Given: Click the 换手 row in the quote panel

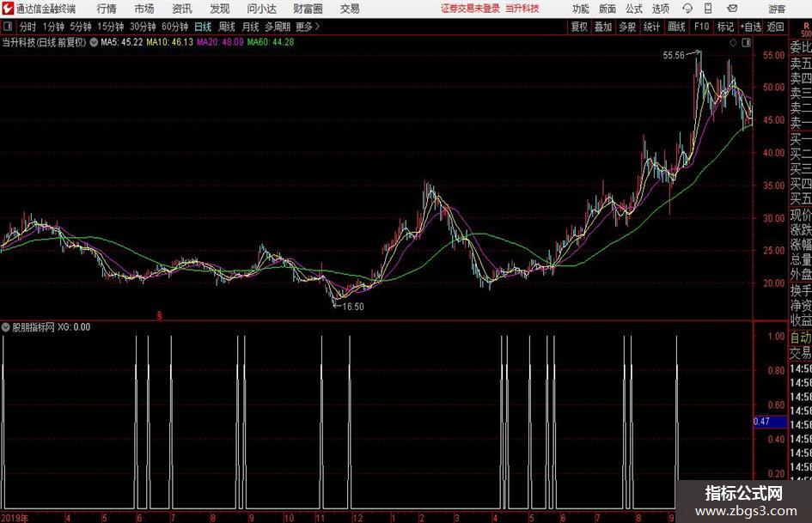Looking at the screenshot, I should tap(801, 291).
